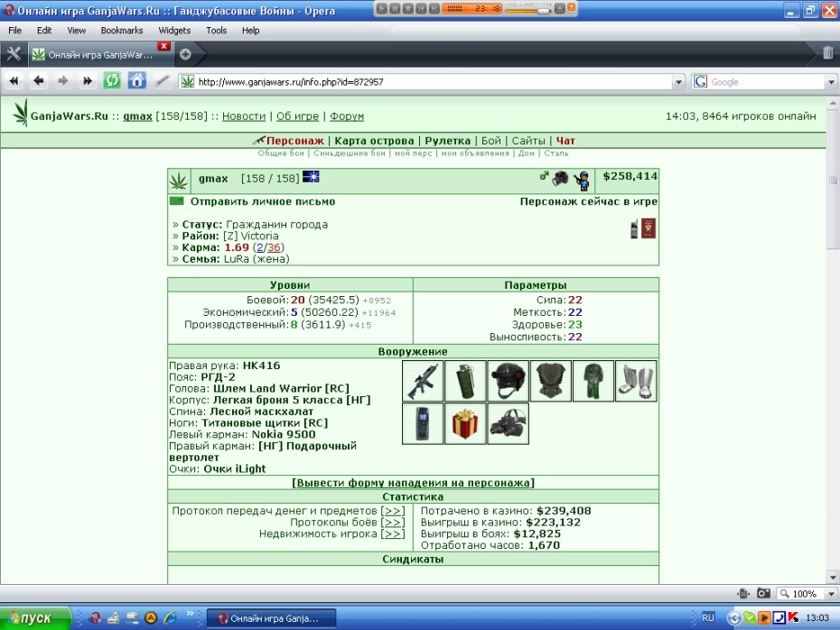This screenshot has width=840, height=630.
Task: Expand the Google search engine dropdown
Action: click(831, 82)
